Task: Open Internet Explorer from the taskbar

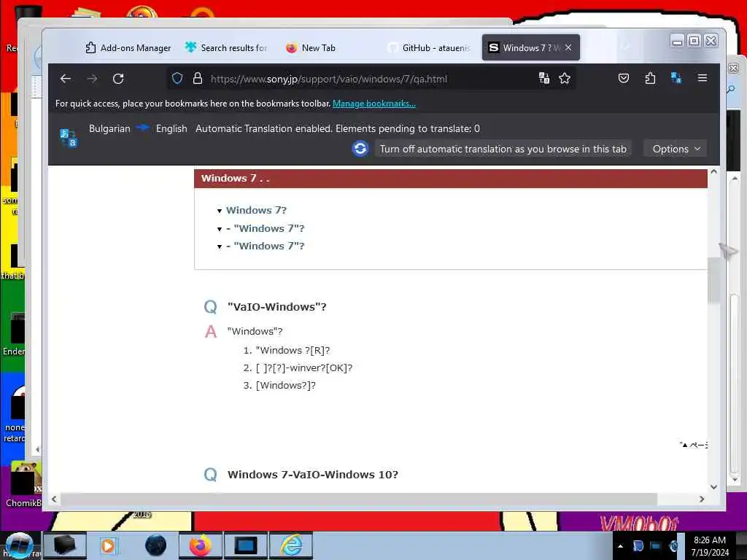Action: pos(291,545)
